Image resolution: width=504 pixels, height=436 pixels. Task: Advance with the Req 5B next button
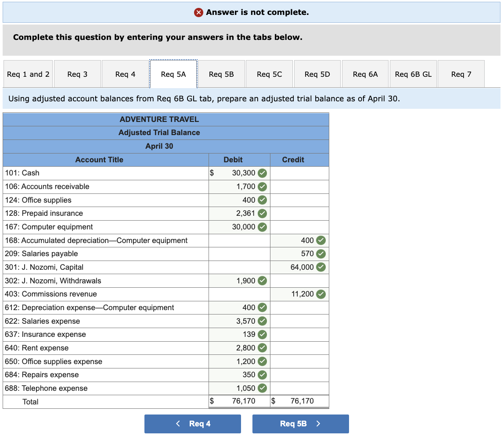point(301,424)
